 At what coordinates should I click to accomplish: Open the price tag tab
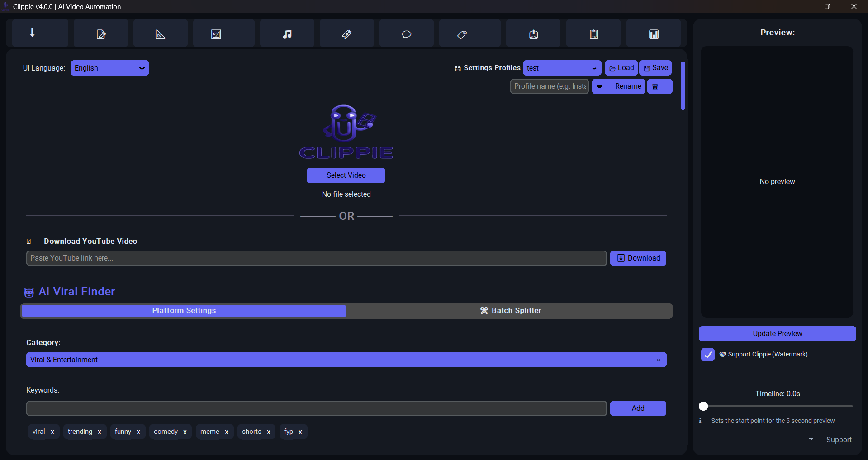pyautogui.click(x=470, y=33)
